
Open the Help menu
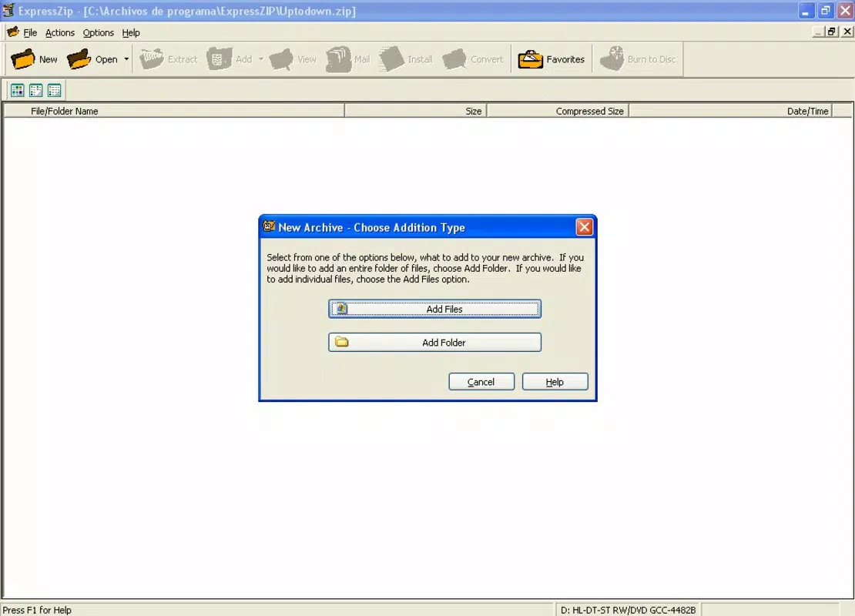coord(131,32)
